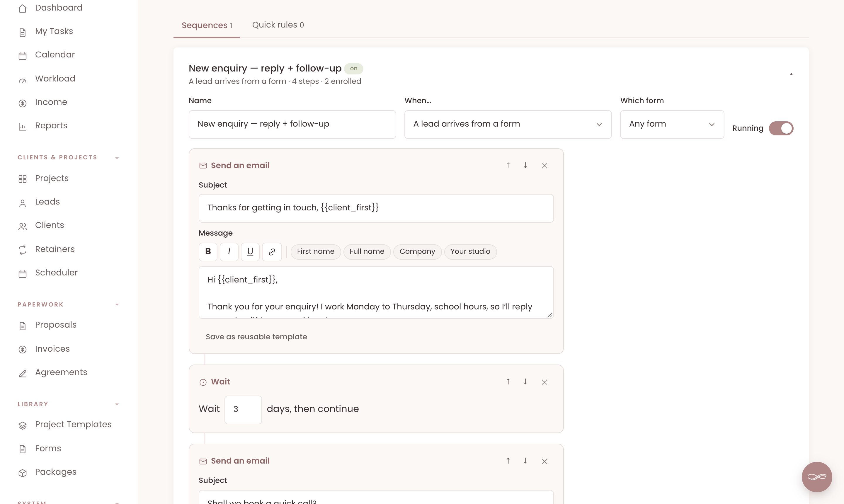Screen dimensions: 844x504
Task: Open the Which form dropdown
Action: click(x=672, y=124)
